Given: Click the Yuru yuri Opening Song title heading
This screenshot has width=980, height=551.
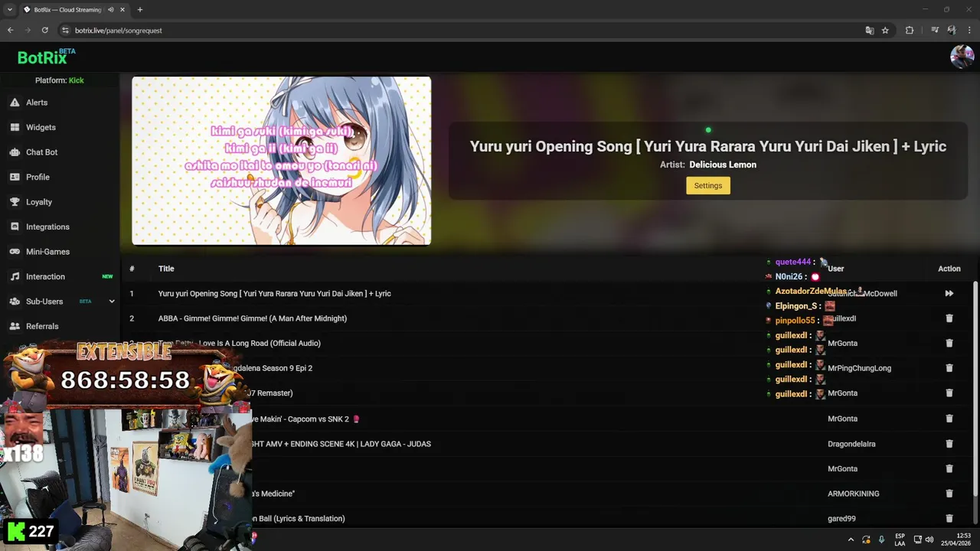Looking at the screenshot, I should click(707, 146).
